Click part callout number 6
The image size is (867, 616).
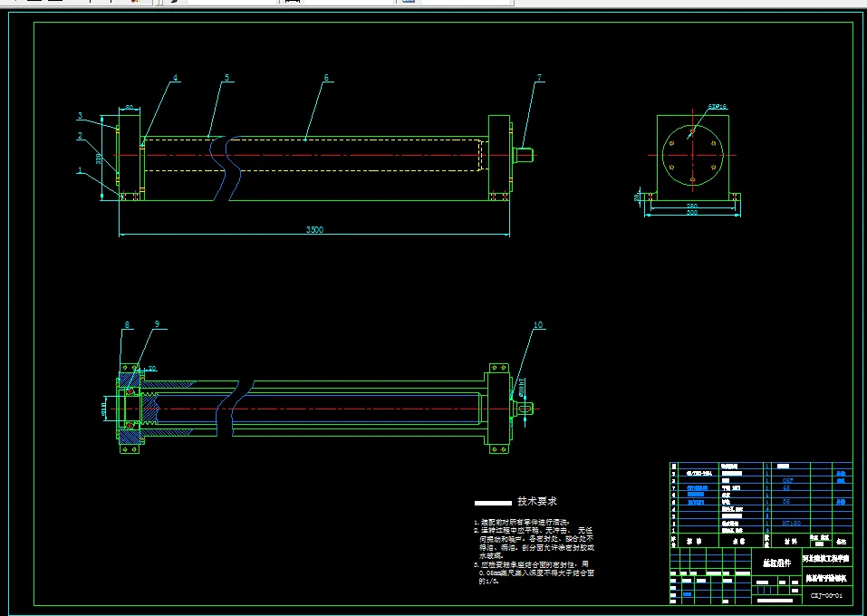pyautogui.click(x=326, y=78)
